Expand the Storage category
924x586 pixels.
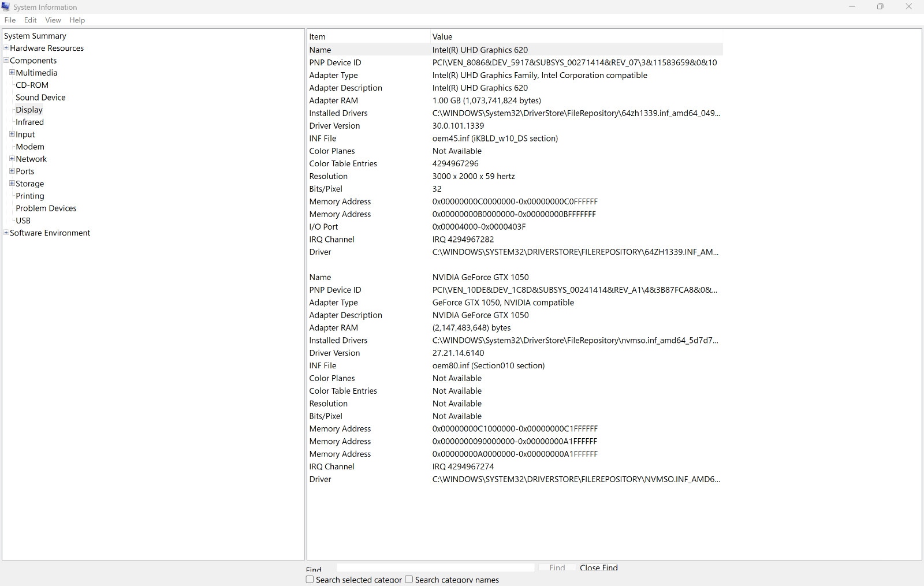click(12, 183)
